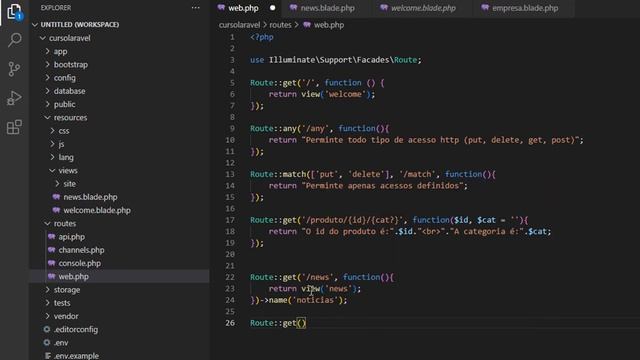Click line number 22 in the gutter
The image size is (640, 360).
point(230,277)
